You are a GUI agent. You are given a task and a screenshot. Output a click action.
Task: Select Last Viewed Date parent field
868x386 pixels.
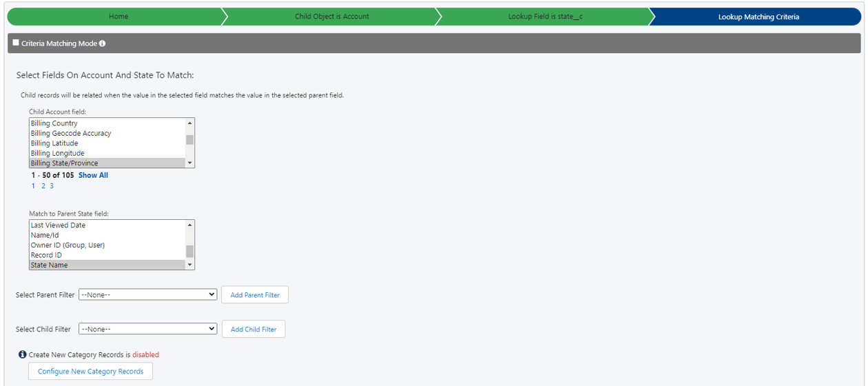107,225
